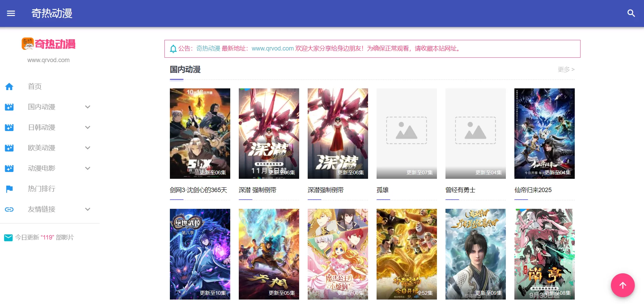
Task: Expand the 欧美动漫 submenu chevron
Action: click(x=88, y=148)
